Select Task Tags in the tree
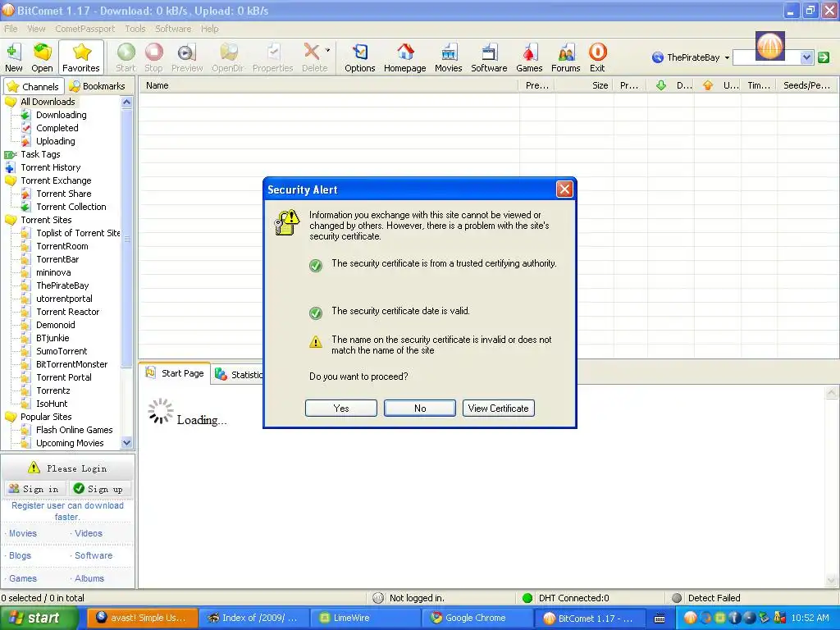Image resolution: width=840 pixels, height=630 pixels. click(x=40, y=154)
